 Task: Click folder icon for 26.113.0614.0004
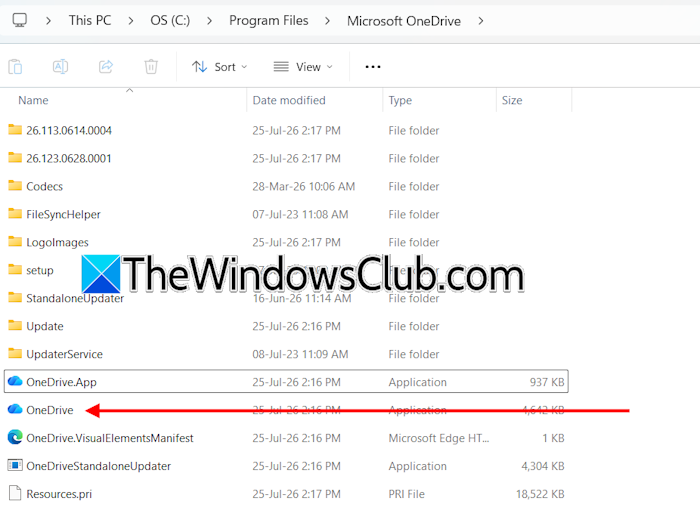[15, 130]
